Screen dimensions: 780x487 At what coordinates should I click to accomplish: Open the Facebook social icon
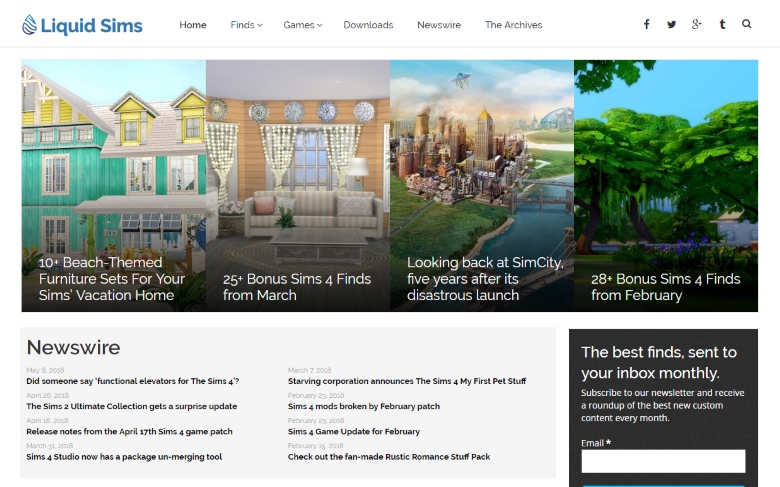tap(646, 24)
